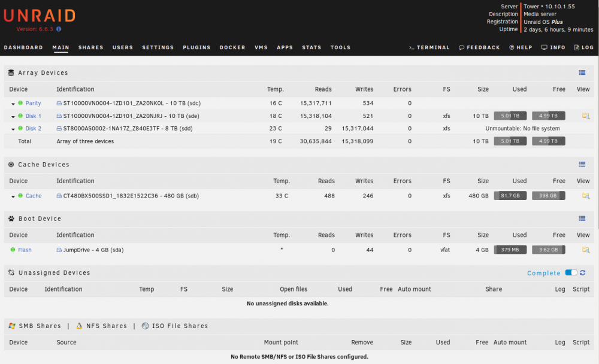Viewport: 599px width, 364px height.
Task: Open the Cache device link
Action: point(34,196)
